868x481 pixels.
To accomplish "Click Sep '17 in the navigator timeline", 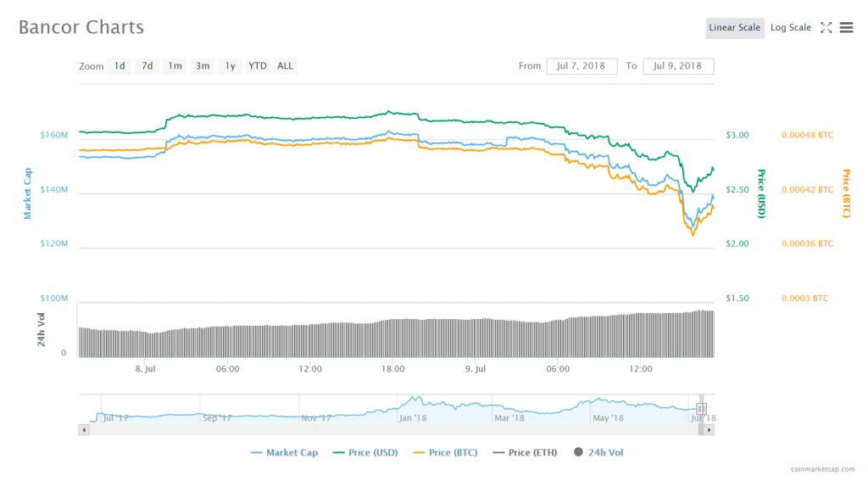I will tap(217, 418).
